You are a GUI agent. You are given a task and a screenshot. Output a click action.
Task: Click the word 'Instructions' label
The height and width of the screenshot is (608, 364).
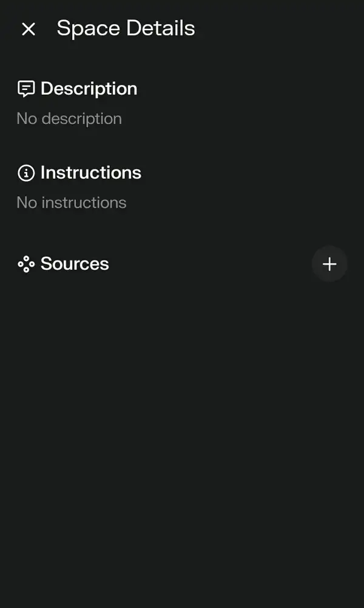90,173
